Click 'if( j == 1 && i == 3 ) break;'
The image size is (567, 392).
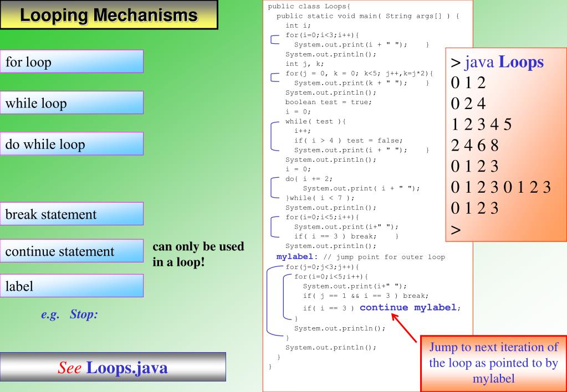click(366, 296)
